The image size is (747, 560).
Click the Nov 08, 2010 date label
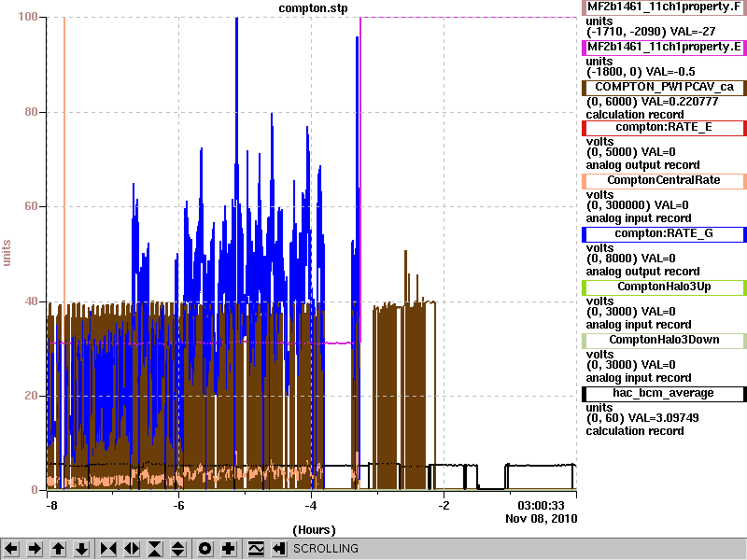point(542,519)
